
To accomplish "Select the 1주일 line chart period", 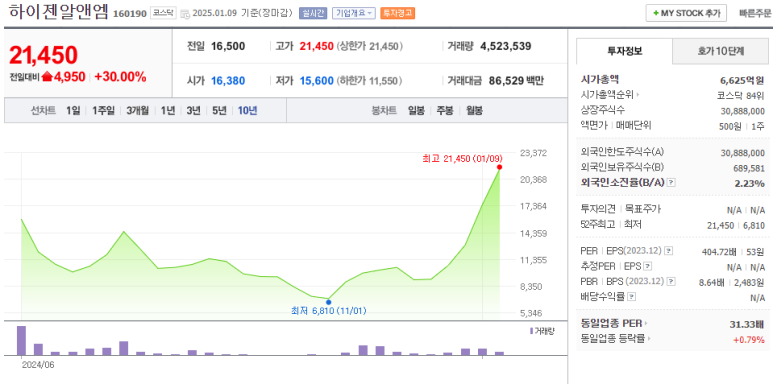I will [x=104, y=110].
